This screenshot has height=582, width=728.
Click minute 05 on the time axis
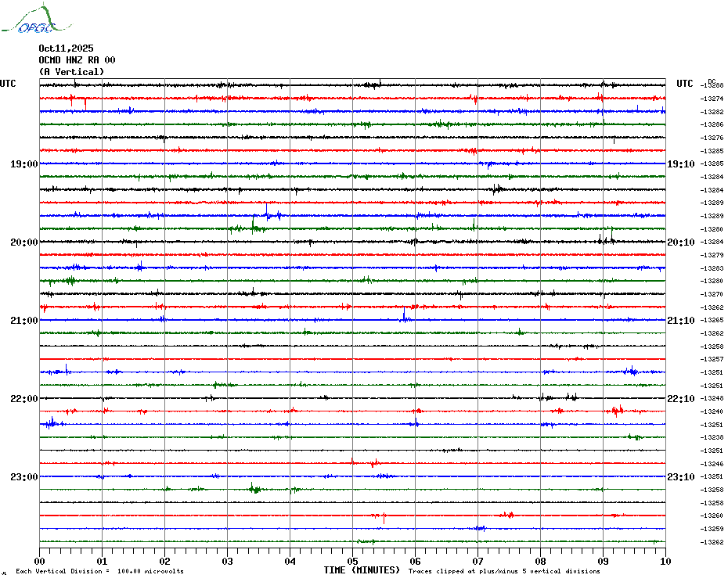(x=352, y=561)
